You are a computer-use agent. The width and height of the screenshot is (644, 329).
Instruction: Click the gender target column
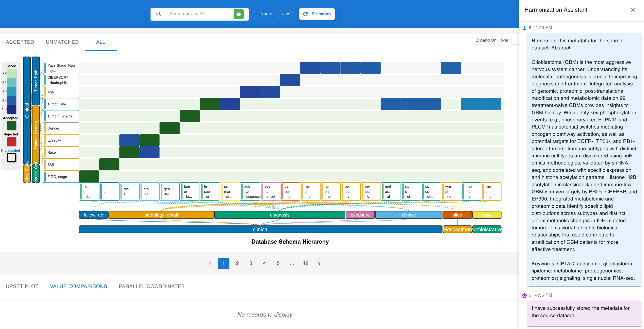170,192
